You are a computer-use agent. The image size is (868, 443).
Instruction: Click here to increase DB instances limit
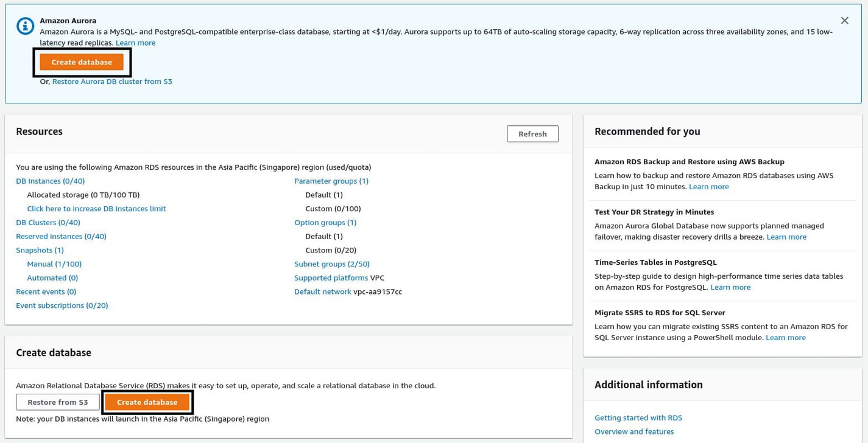(96, 208)
